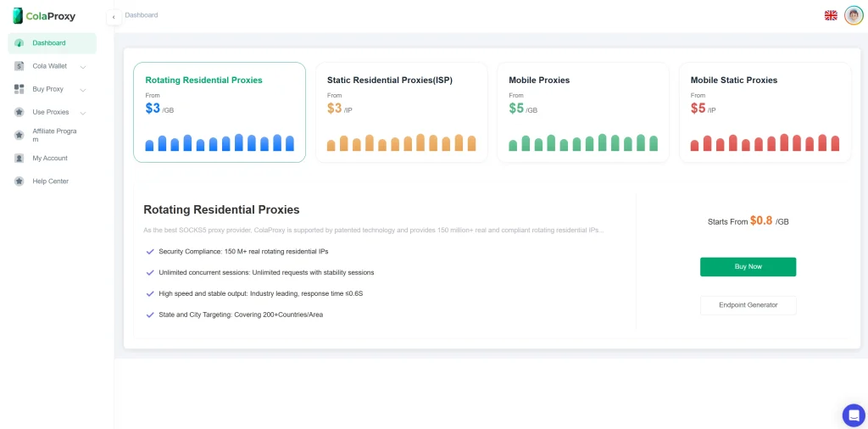Click the checkmark beside Security Compliance

click(x=149, y=251)
